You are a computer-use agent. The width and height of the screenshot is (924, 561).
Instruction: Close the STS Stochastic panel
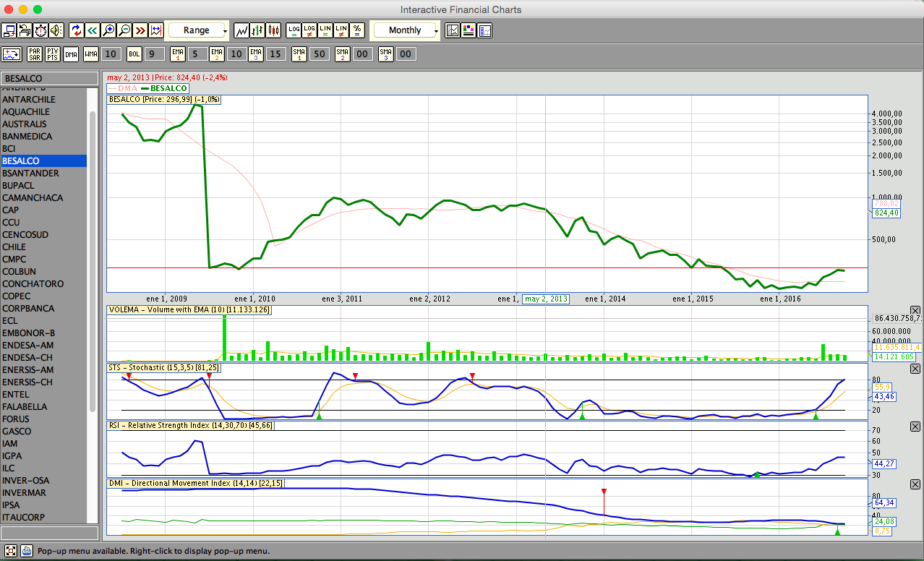click(915, 369)
